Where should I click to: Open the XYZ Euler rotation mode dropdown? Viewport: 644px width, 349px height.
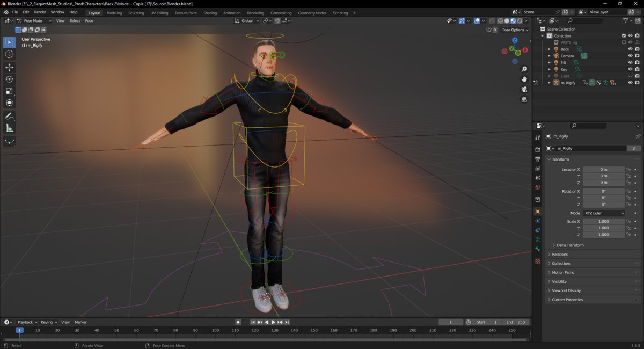pyautogui.click(x=604, y=213)
